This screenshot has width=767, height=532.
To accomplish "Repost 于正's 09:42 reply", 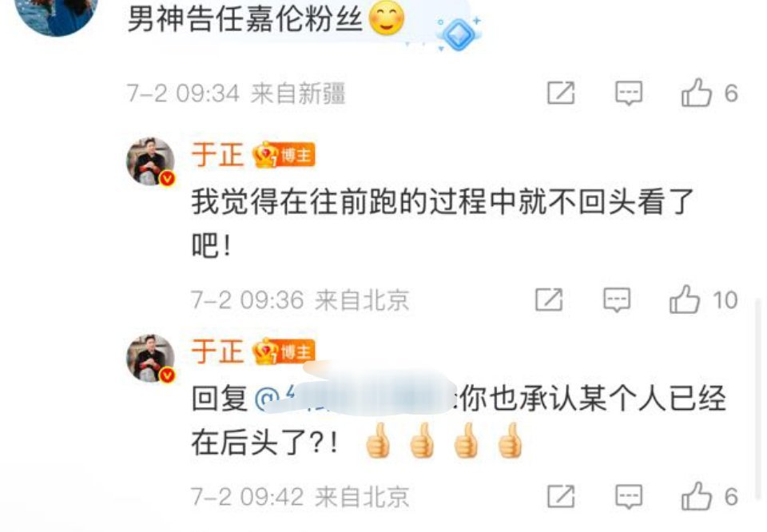I will pyautogui.click(x=561, y=496).
